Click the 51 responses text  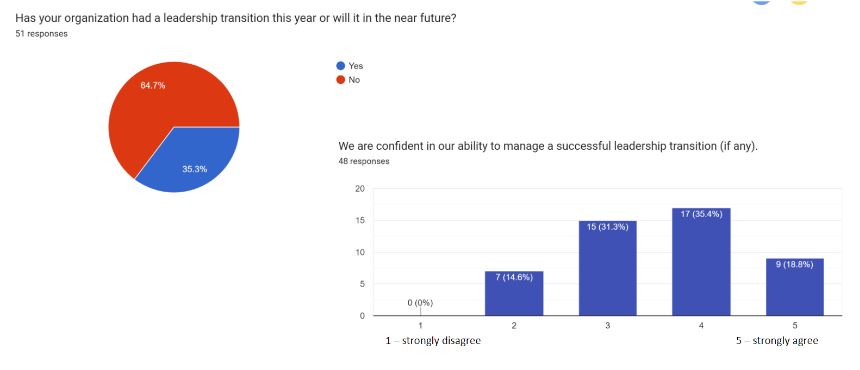pos(42,34)
